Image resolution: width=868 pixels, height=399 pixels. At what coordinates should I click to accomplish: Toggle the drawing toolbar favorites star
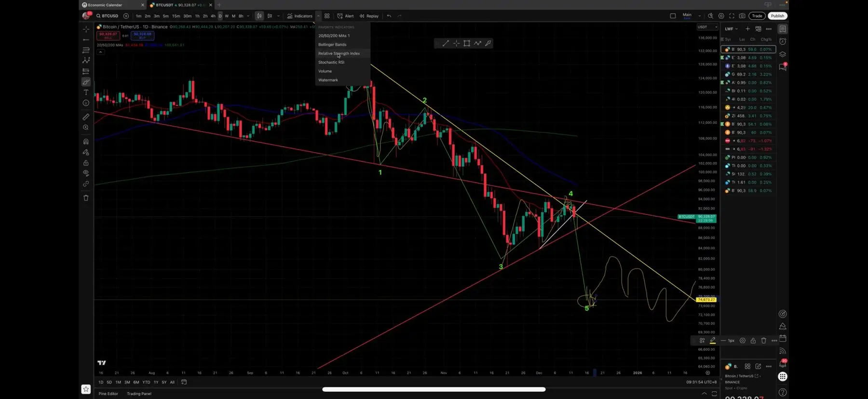pos(86,389)
